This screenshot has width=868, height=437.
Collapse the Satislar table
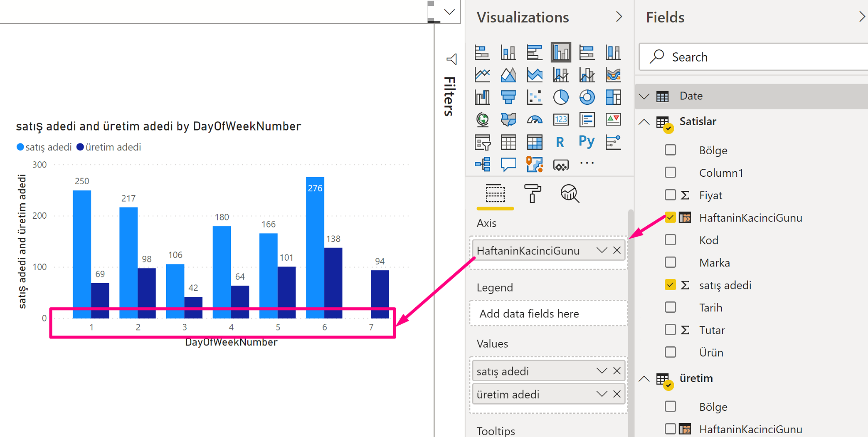click(644, 122)
